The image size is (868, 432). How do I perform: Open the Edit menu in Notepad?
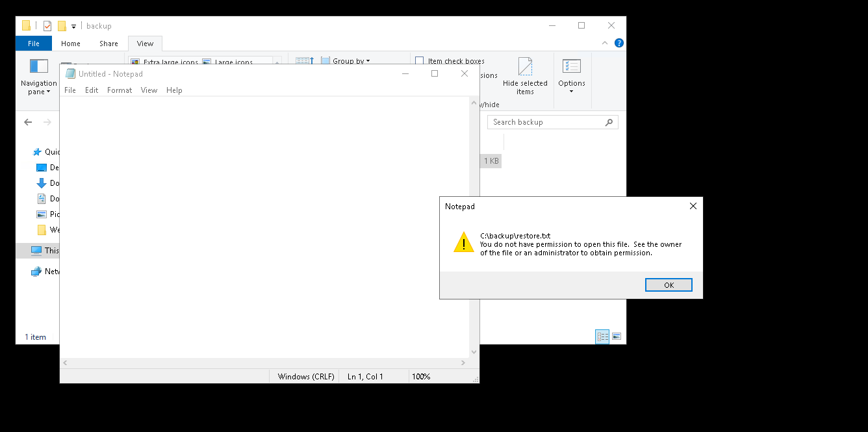coord(92,90)
